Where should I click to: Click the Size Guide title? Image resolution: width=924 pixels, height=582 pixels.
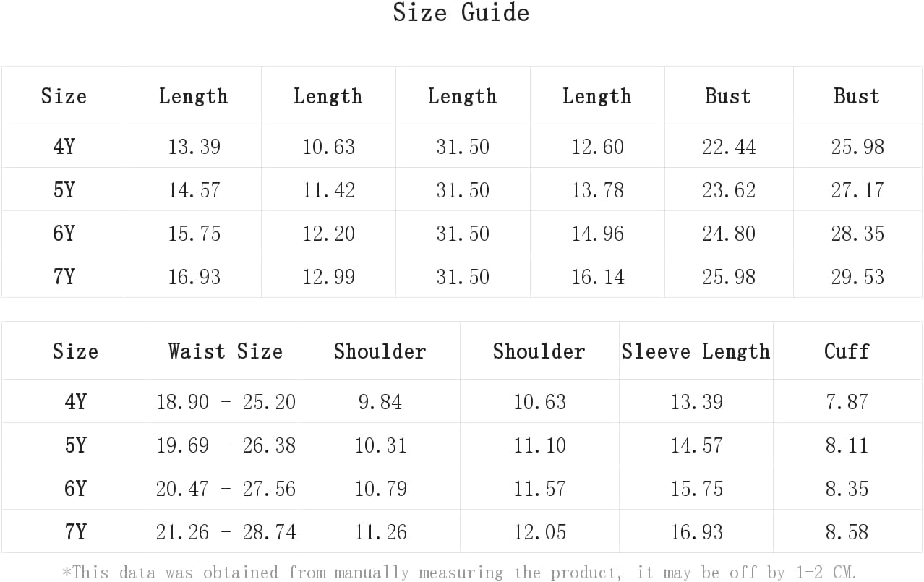click(461, 13)
